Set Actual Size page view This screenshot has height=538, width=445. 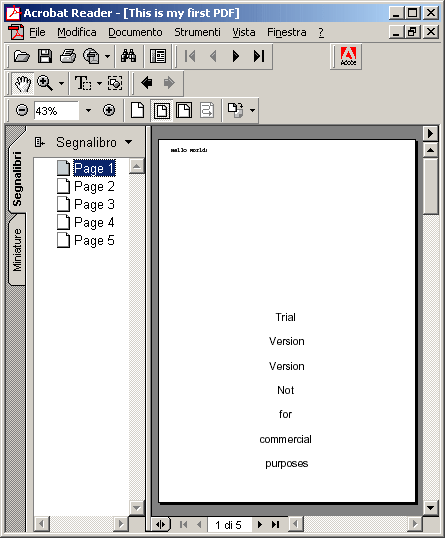[x=137, y=110]
